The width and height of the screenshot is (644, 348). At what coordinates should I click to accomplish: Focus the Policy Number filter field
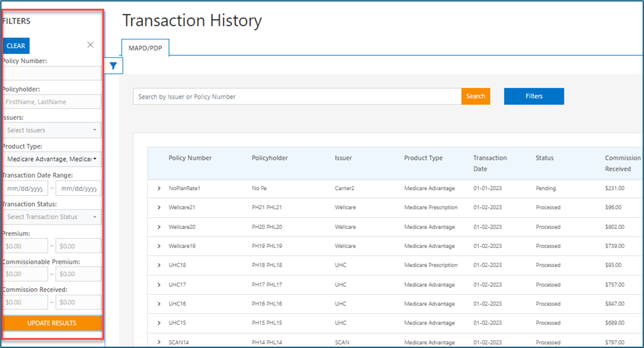coord(51,73)
